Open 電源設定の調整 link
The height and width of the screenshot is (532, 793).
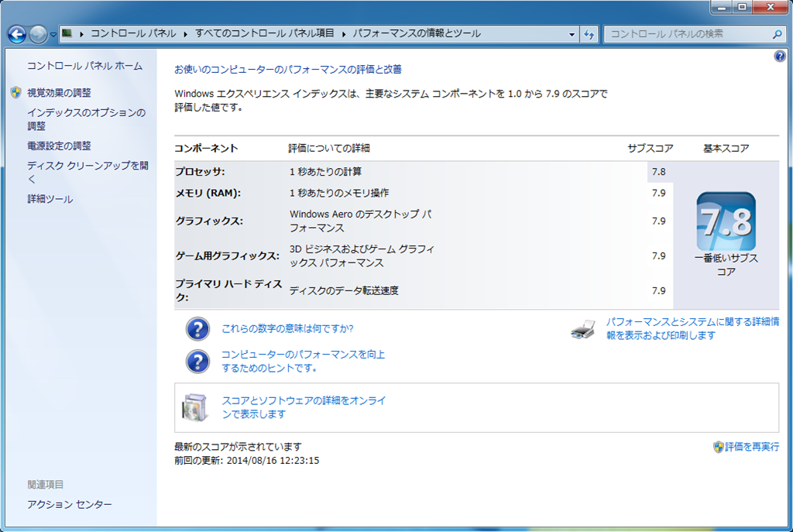(x=59, y=146)
